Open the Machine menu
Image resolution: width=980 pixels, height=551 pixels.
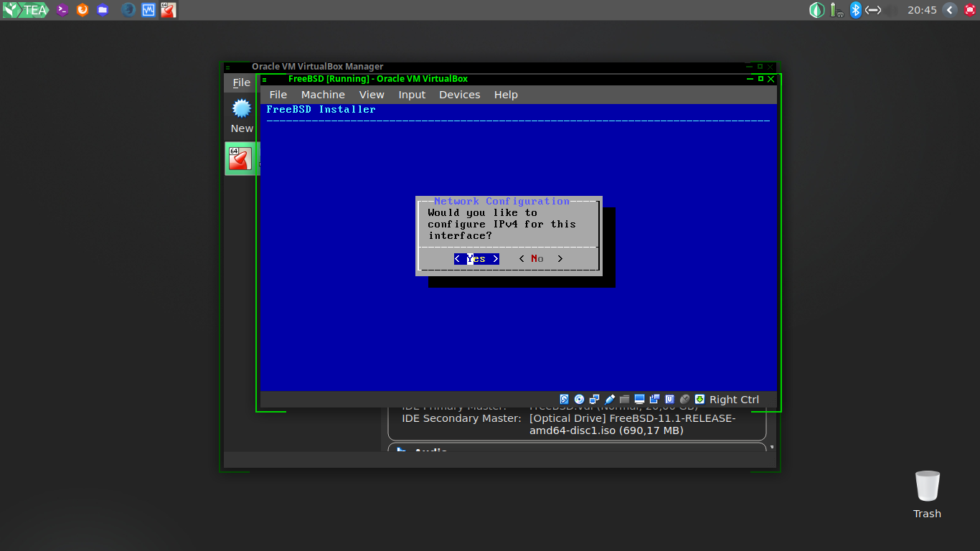[x=323, y=95]
